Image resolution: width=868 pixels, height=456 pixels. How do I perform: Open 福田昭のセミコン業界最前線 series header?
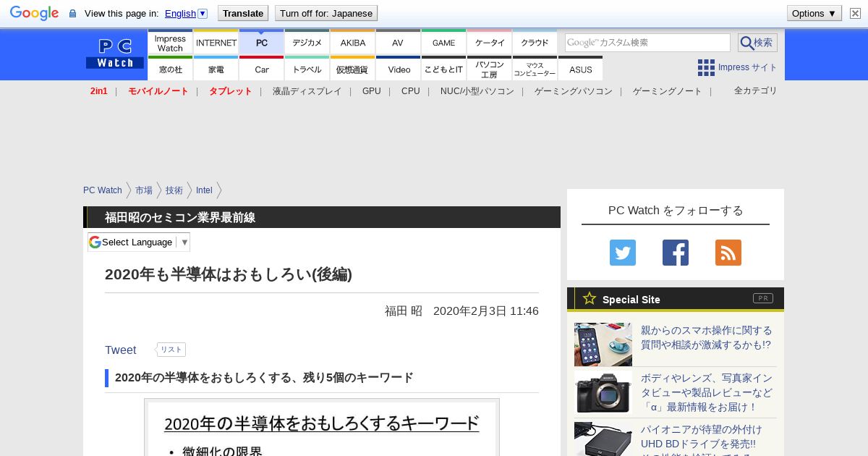tap(180, 217)
